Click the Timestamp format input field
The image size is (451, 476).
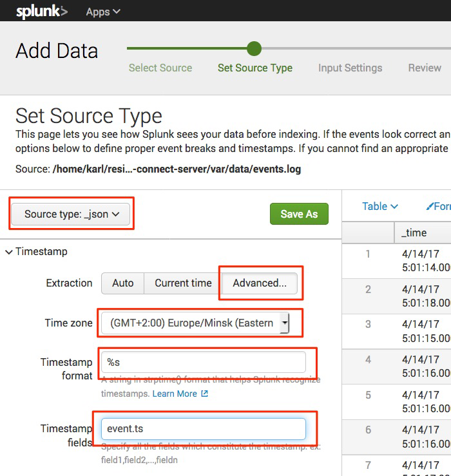coord(203,362)
